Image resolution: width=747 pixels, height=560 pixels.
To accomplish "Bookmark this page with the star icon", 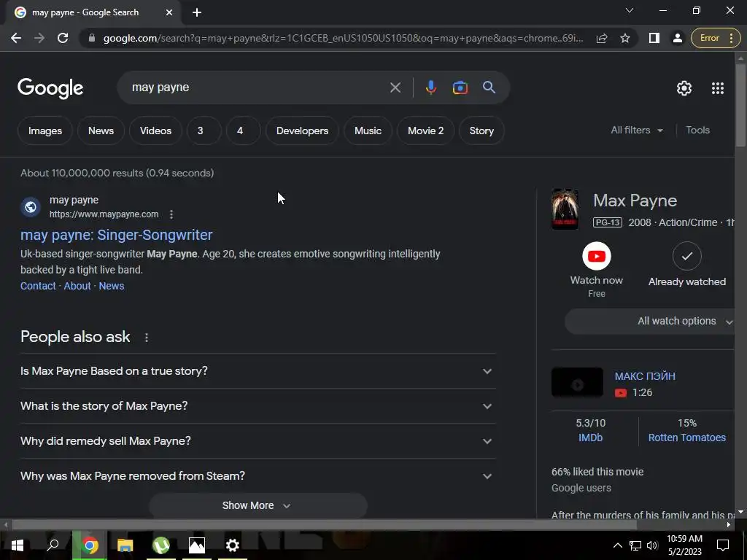I will tap(625, 38).
